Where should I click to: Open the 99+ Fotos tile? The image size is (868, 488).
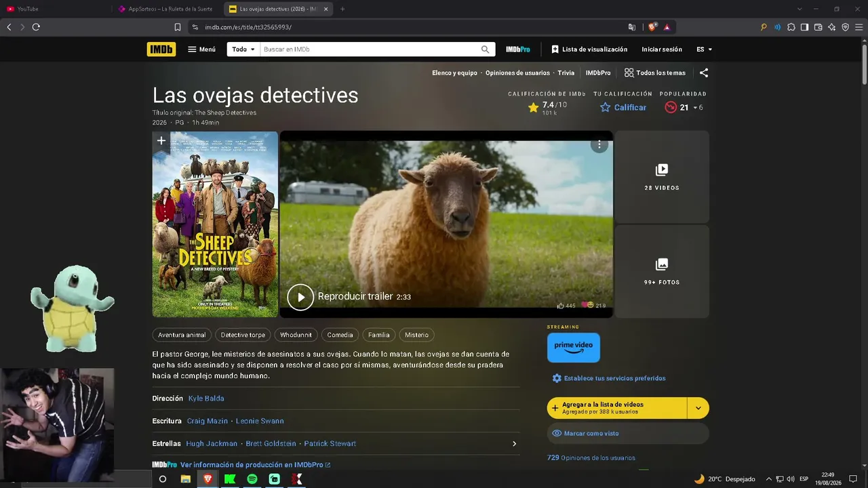(662, 271)
